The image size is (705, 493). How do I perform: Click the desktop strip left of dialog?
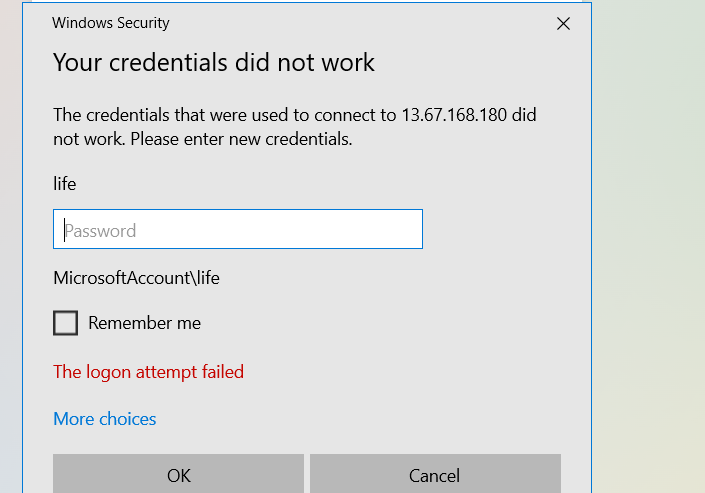click(11, 246)
